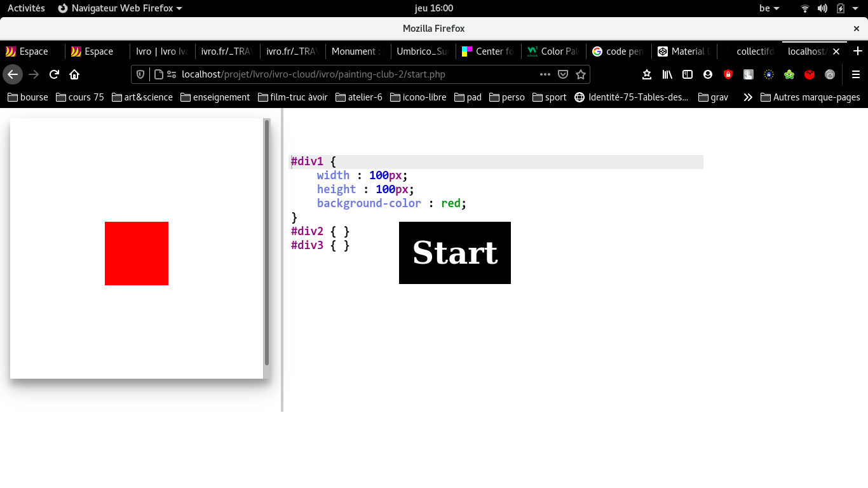
Task: Toggle the sidebar view icon
Action: coord(688,74)
